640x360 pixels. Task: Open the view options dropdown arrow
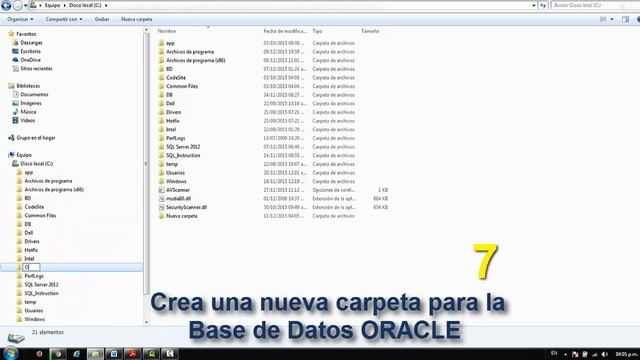tap(611, 19)
